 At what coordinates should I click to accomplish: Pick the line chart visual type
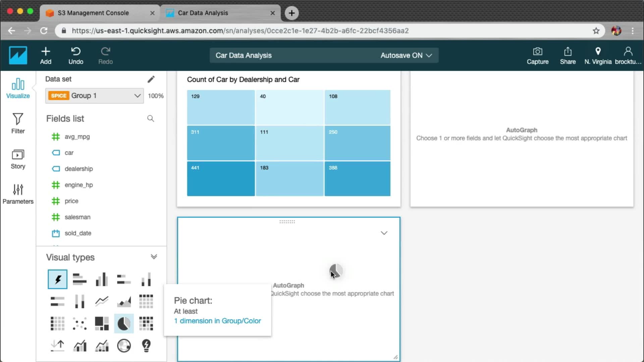[102, 301]
